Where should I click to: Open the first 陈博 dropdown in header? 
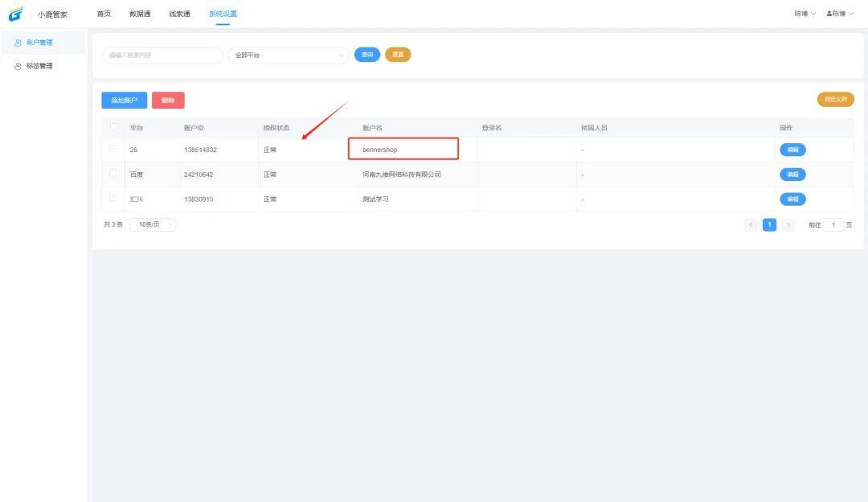(805, 14)
